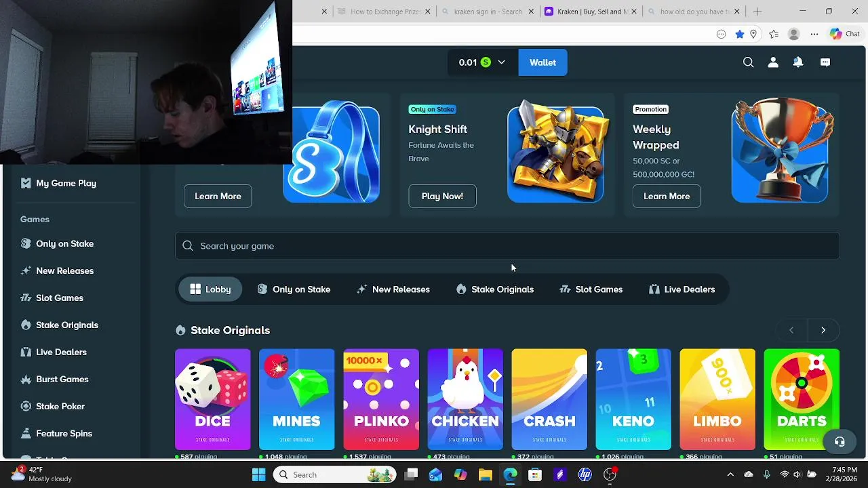This screenshot has width=868, height=488.
Task: Click the Windows Start button
Action: point(259,474)
